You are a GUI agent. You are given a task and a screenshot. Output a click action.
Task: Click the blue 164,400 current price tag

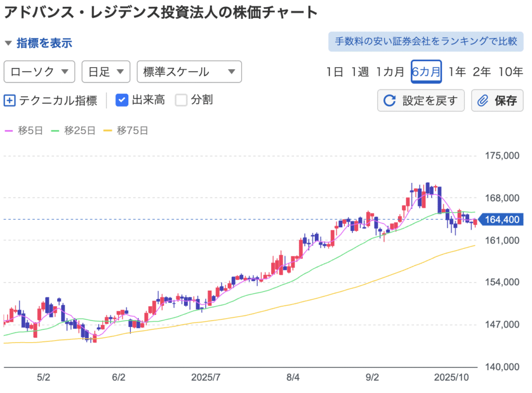click(x=501, y=220)
